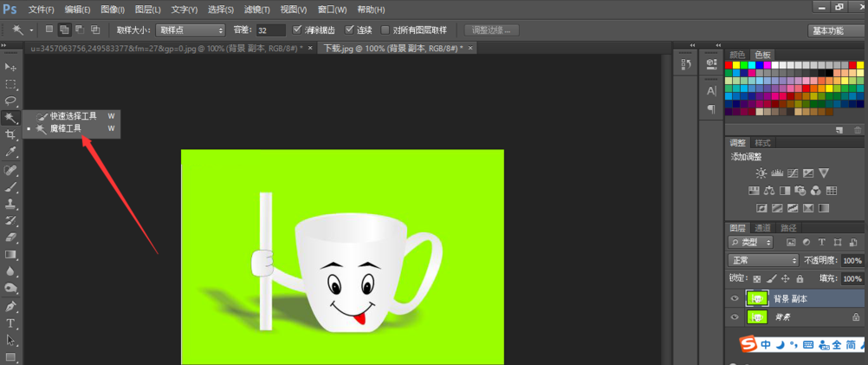Select the Quick Selection tool (快速选择工具)

[x=73, y=115]
